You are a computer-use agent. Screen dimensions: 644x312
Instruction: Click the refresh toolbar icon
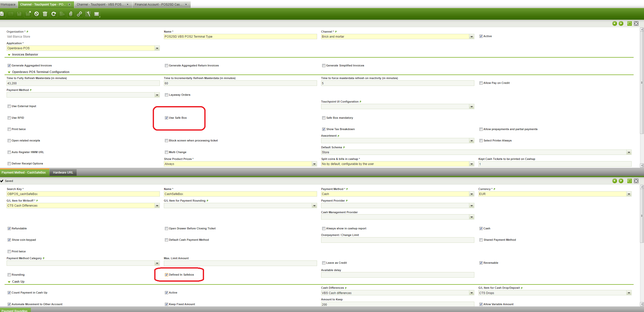click(x=54, y=14)
